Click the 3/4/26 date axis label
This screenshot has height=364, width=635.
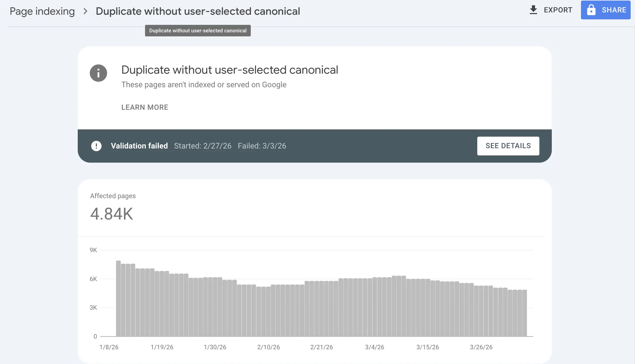click(374, 347)
